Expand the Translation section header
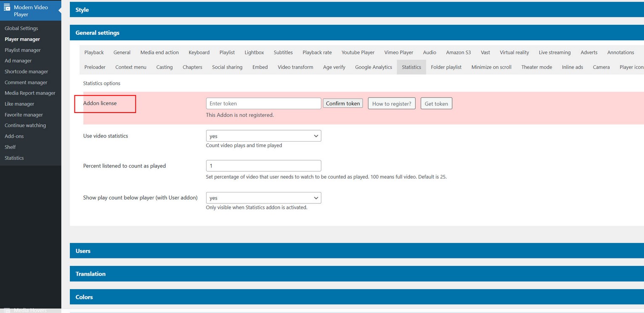The height and width of the screenshot is (313, 644). (90, 274)
